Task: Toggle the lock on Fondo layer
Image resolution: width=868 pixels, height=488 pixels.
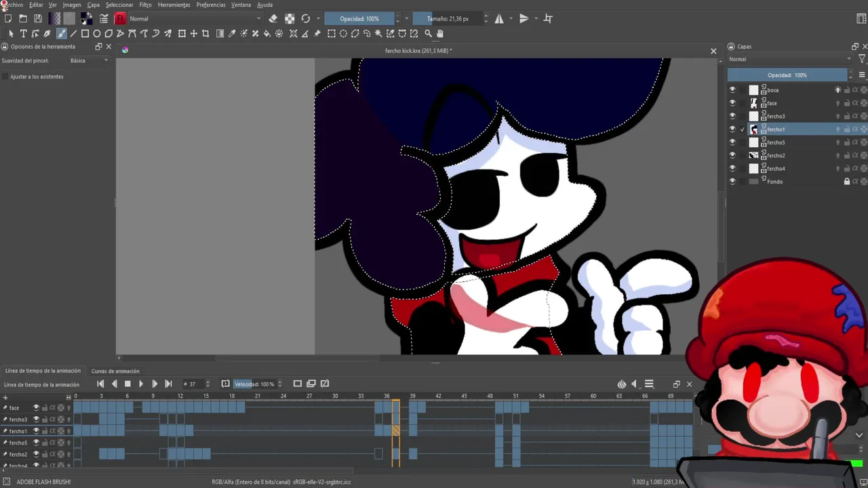Action: click(x=846, y=182)
